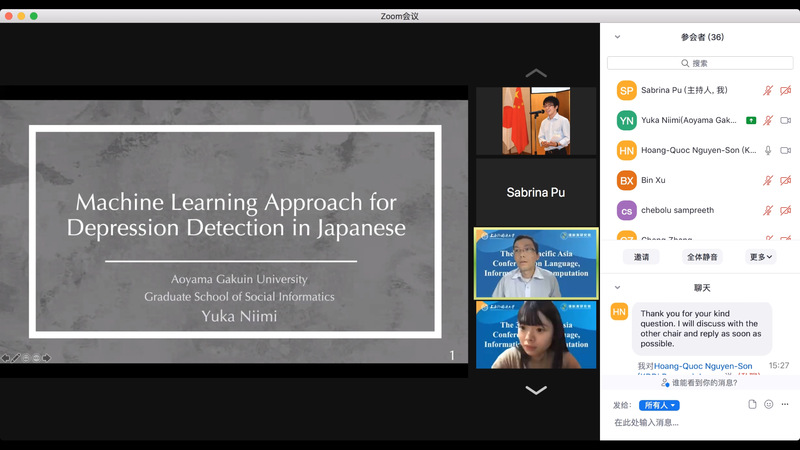The image size is (800, 450).
Task: Open the emoji picker in chat
Action: pyautogui.click(x=769, y=404)
